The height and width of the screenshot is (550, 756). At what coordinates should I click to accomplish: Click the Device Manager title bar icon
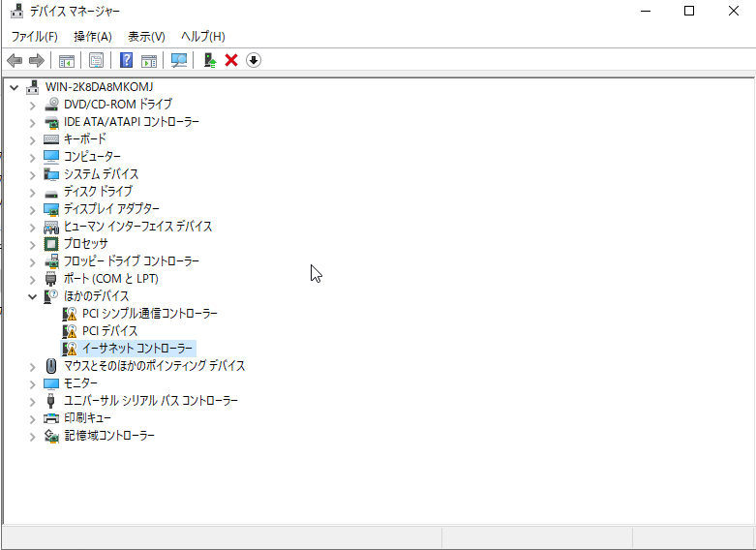(16, 11)
